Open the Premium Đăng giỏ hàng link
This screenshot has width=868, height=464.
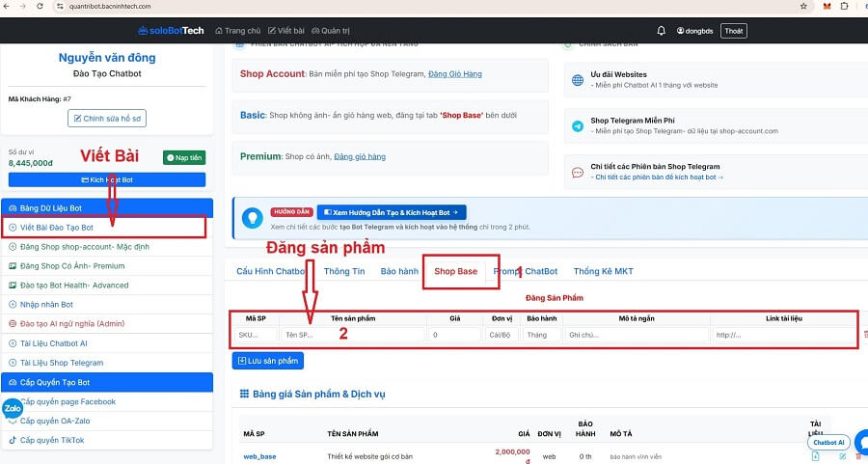360,156
